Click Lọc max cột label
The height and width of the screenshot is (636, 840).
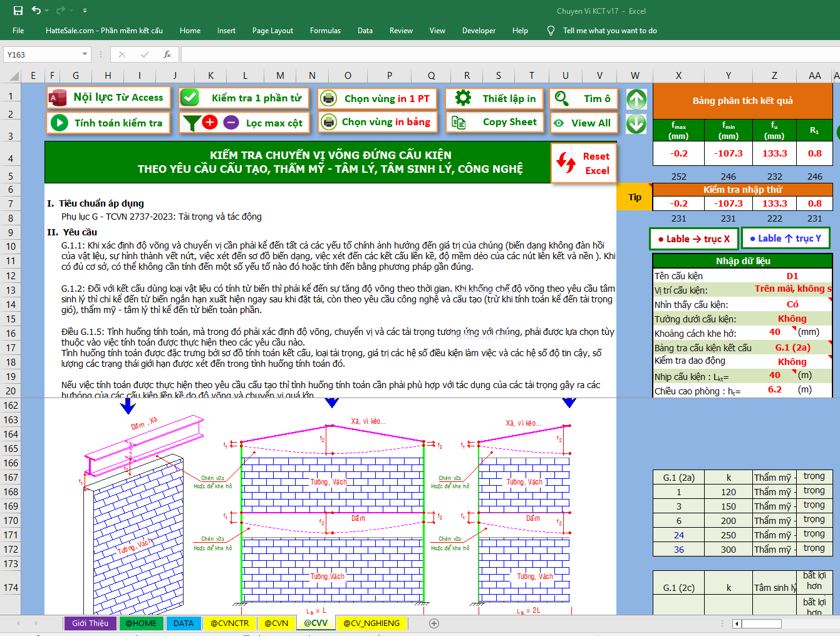coord(274,123)
